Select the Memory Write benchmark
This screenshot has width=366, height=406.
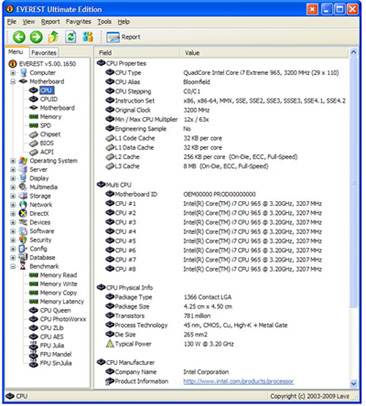pyautogui.click(x=59, y=284)
